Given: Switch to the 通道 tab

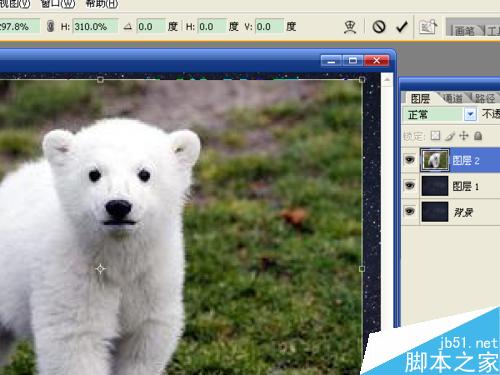Looking at the screenshot, I should tap(454, 98).
